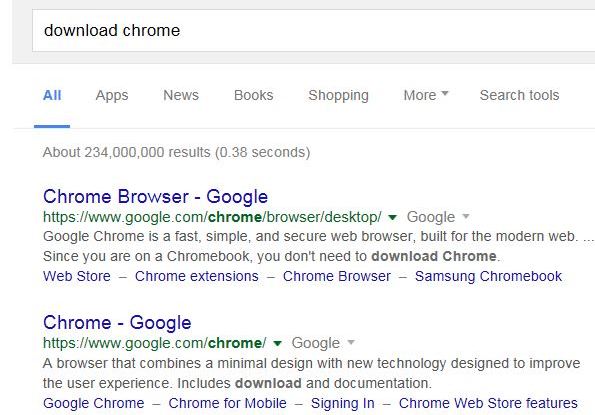Open the Chrome for Mobile sitelink
Viewport: 595px width, 415px height.
tap(227, 403)
